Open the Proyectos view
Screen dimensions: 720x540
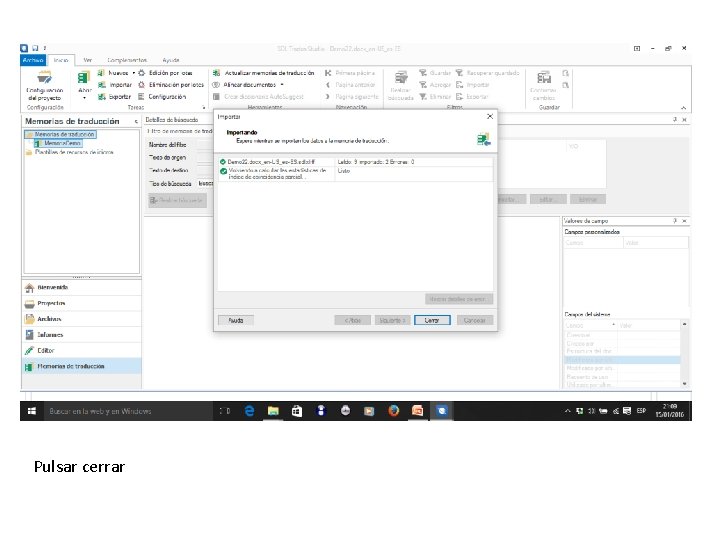point(81,304)
